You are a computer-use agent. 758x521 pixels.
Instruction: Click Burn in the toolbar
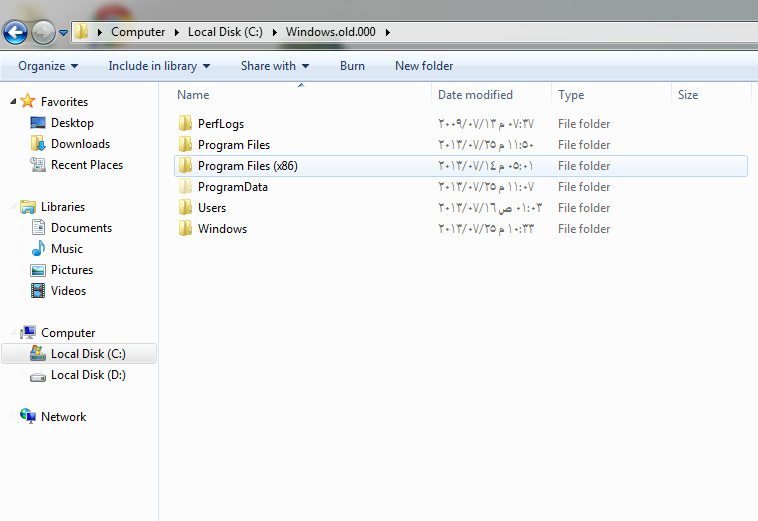(x=352, y=66)
